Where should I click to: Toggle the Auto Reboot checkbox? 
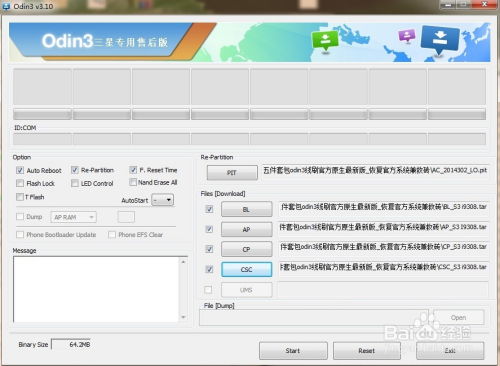click(20, 170)
